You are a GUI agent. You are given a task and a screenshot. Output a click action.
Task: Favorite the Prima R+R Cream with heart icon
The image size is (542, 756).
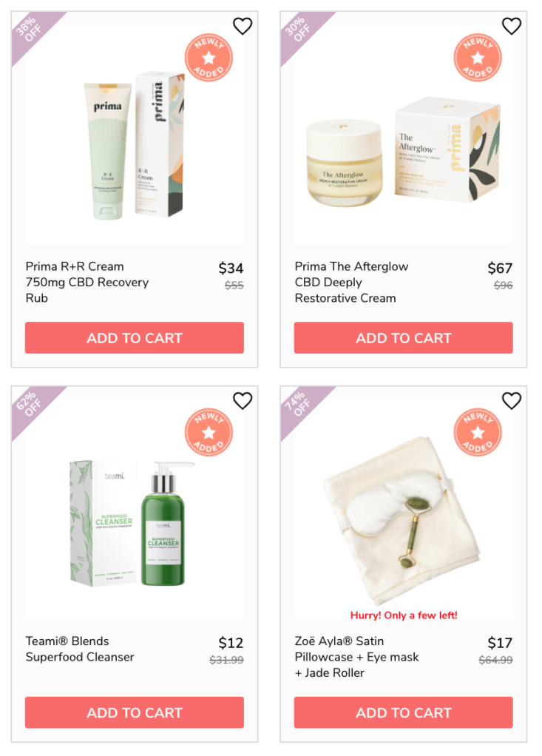pyautogui.click(x=243, y=26)
